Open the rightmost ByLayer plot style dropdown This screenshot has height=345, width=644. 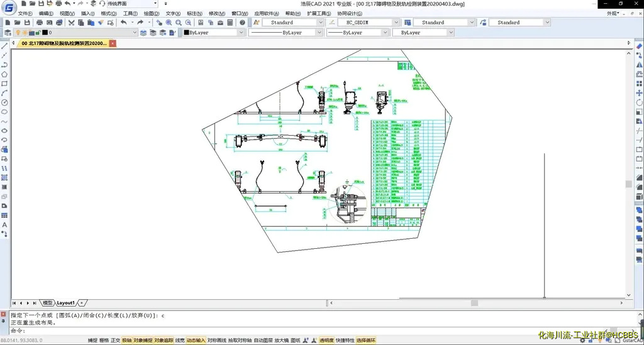pyautogui.click(x=423, y=33)
